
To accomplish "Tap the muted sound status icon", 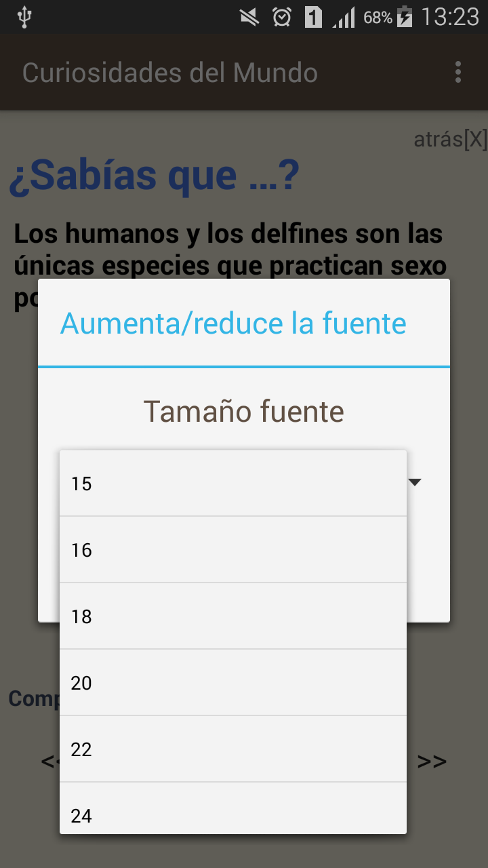I will [x=249, y=17].
